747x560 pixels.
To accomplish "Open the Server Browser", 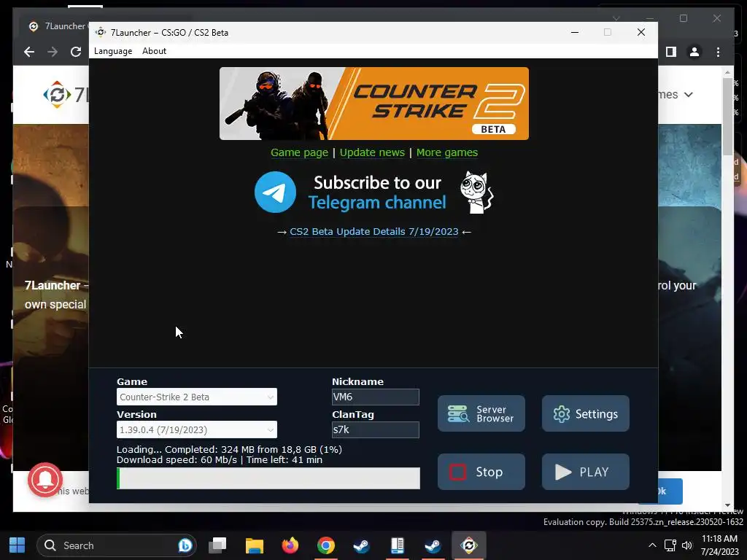I will click(481, 413).
